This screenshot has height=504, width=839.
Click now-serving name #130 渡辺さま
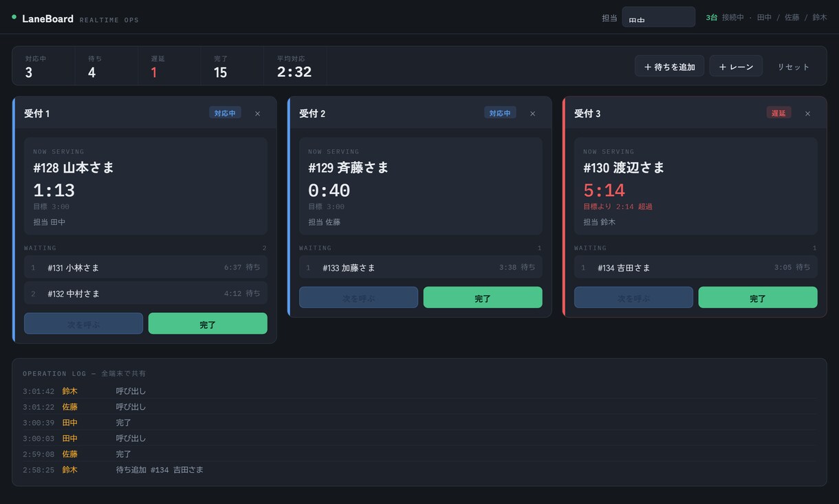coord(624,168)
